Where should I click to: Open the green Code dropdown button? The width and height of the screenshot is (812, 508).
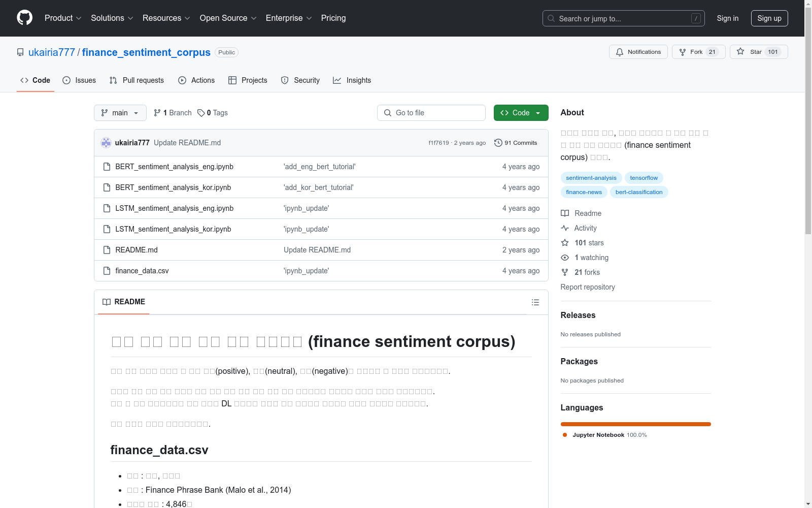[521, 113]
